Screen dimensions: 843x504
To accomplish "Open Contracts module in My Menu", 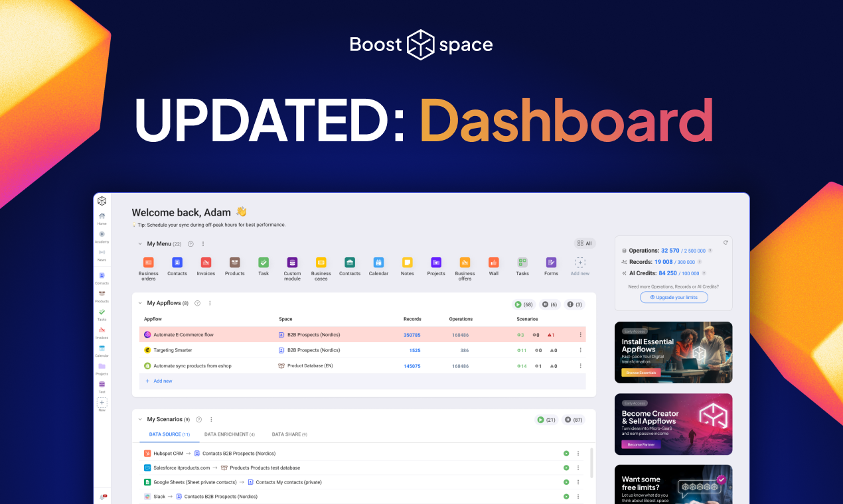I will click(350, 266).
